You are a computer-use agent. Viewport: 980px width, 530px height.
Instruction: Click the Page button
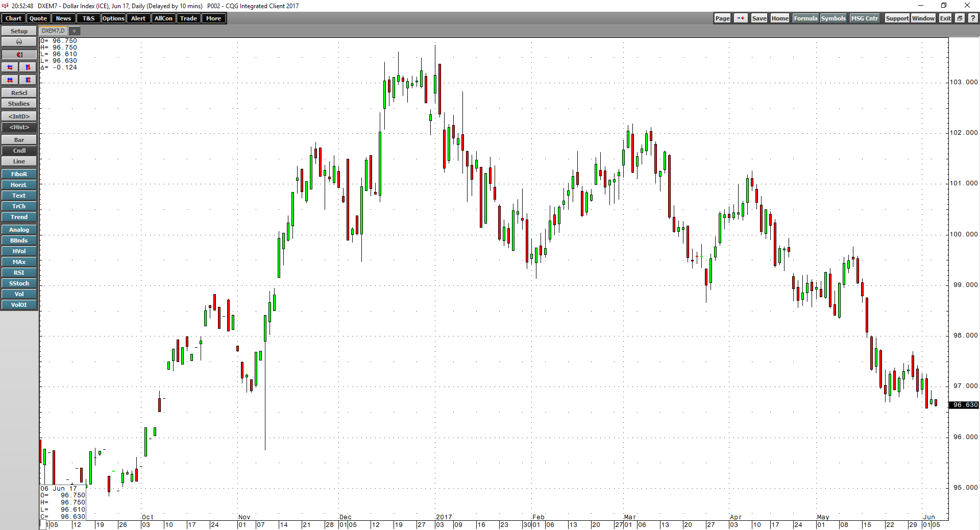(x=722, y=18)
